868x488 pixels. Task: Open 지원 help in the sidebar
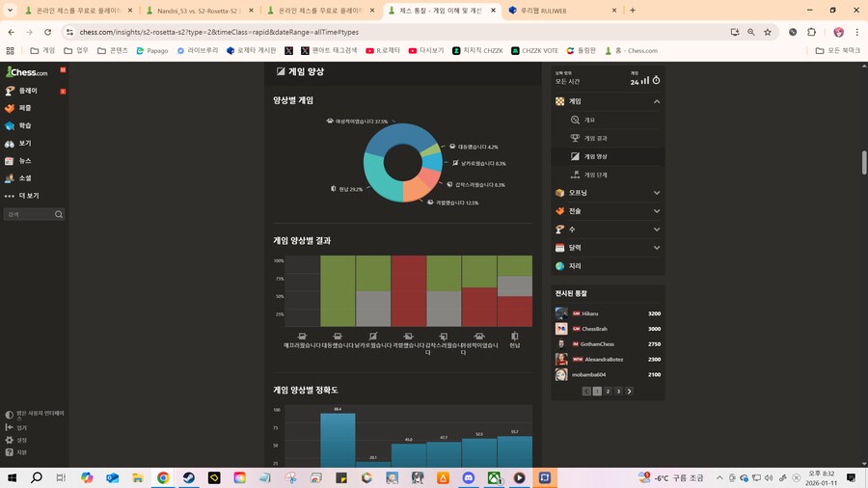tap(16, 452)
